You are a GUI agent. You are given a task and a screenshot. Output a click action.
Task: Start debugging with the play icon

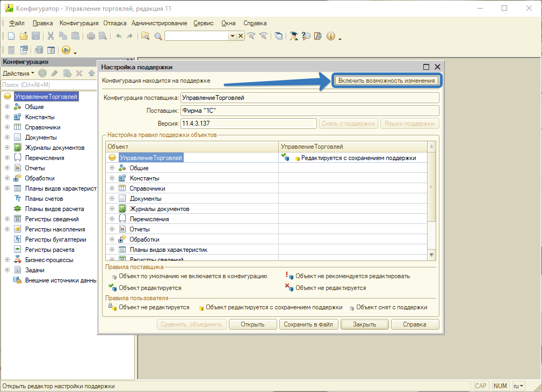click(x=66, y=50)
